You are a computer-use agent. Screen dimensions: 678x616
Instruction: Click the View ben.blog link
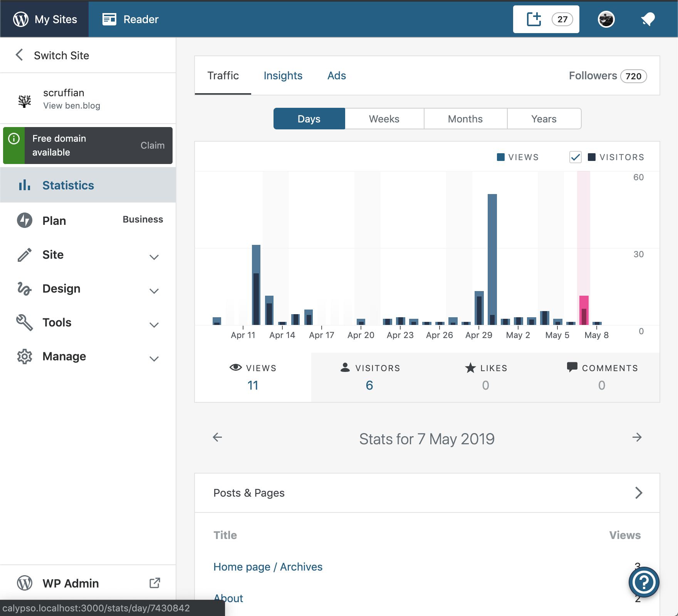click(72, 105)
